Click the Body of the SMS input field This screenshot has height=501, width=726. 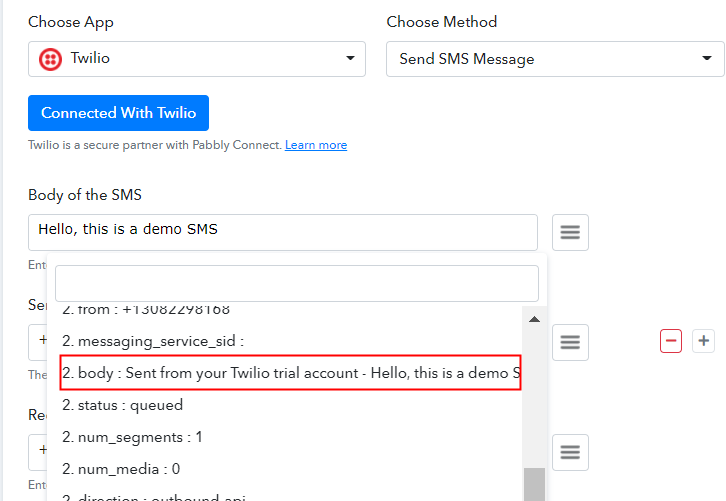[283, 232]
